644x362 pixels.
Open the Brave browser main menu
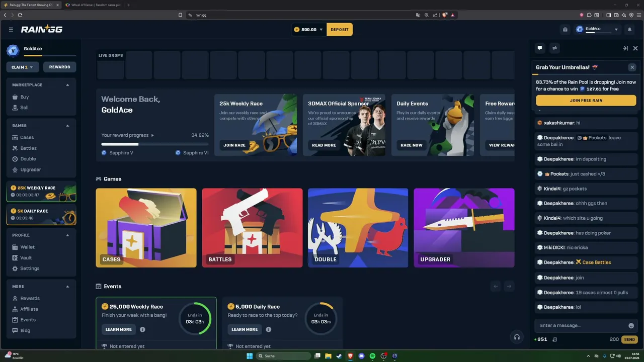click(638, 15)
